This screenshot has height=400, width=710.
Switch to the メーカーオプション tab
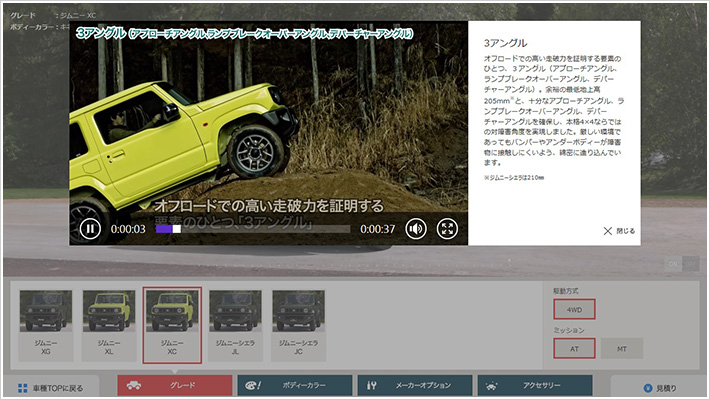pos(415,386)
